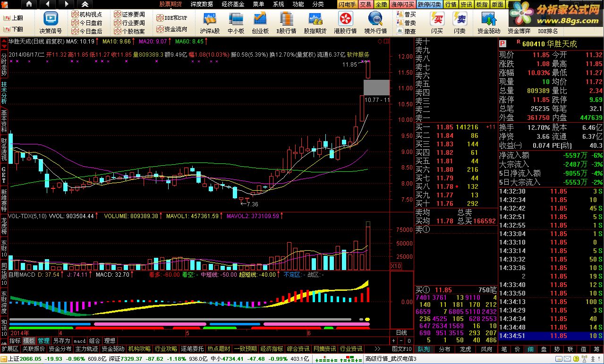Click the 交易 trade button
The width and height of the screenshot is (604, 364).
pos(366,4)
